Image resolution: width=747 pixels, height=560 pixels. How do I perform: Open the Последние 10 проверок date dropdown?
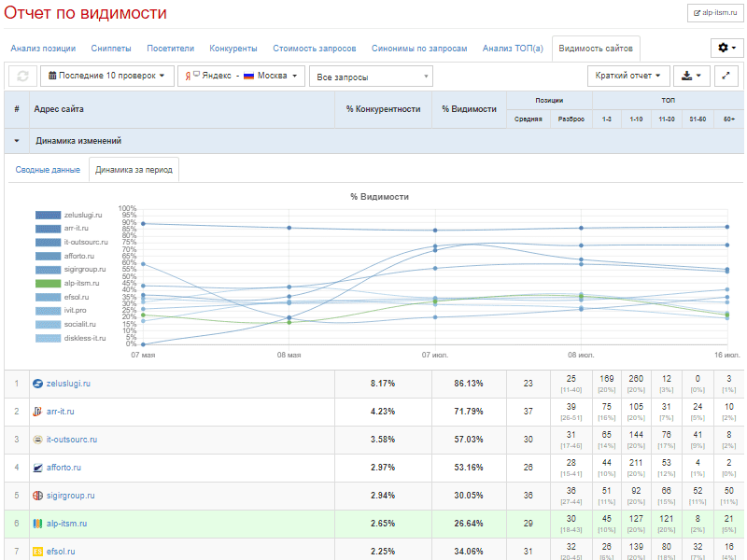tap(107, 76)
